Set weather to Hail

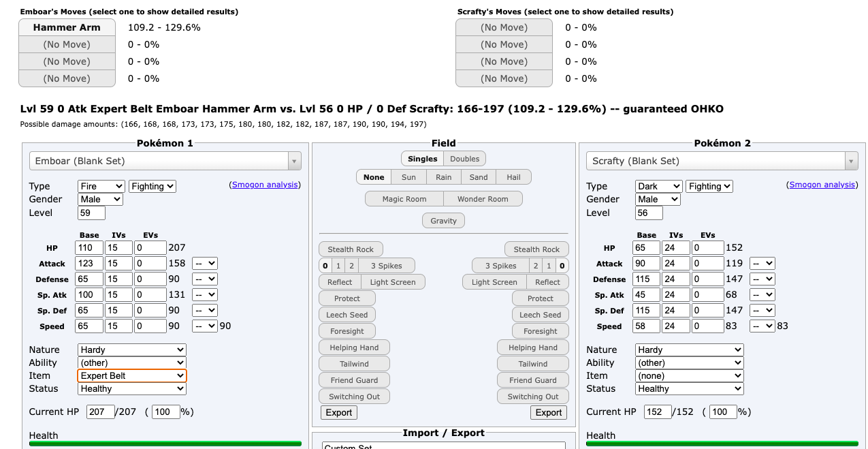[x=513, y=177]
